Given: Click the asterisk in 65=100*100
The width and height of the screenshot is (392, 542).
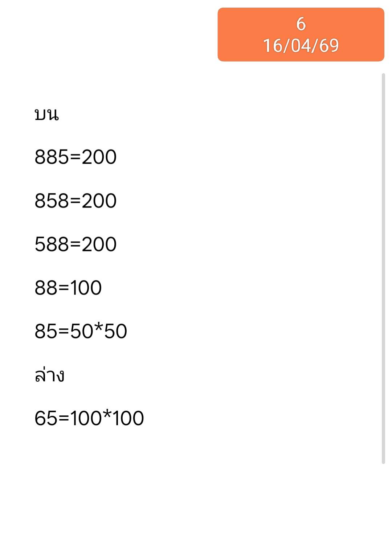Looking at the screenshot, I should point(107,415).
